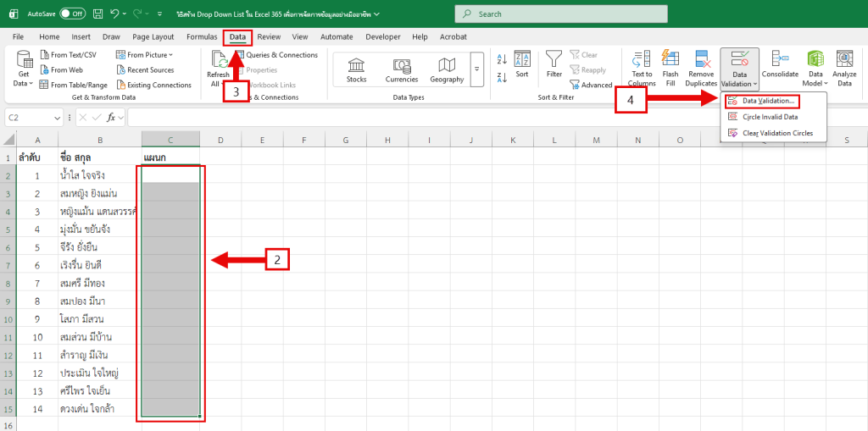
Task: Open the Get Data button
Action: point(24,68)
